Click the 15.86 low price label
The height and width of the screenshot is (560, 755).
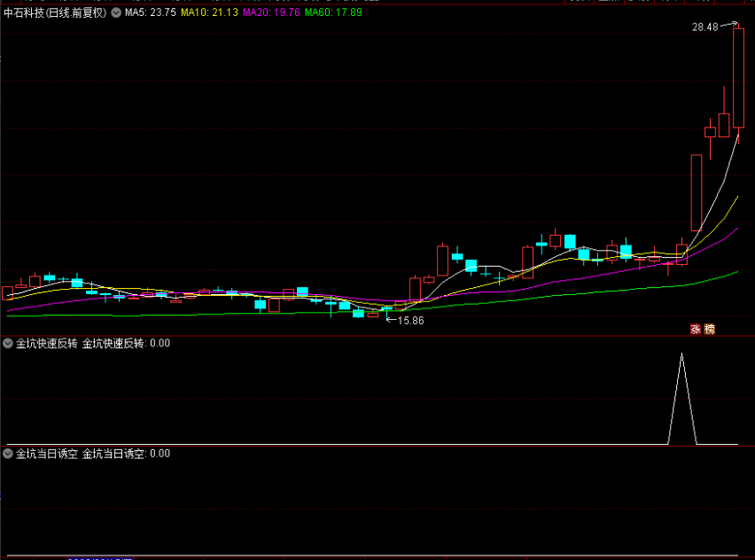(410, 321)
